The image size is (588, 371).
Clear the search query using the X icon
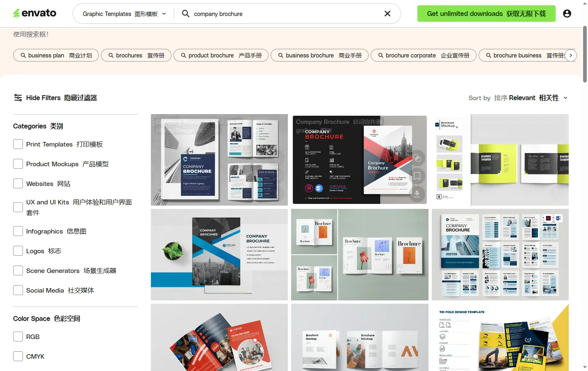coord(387,14)
